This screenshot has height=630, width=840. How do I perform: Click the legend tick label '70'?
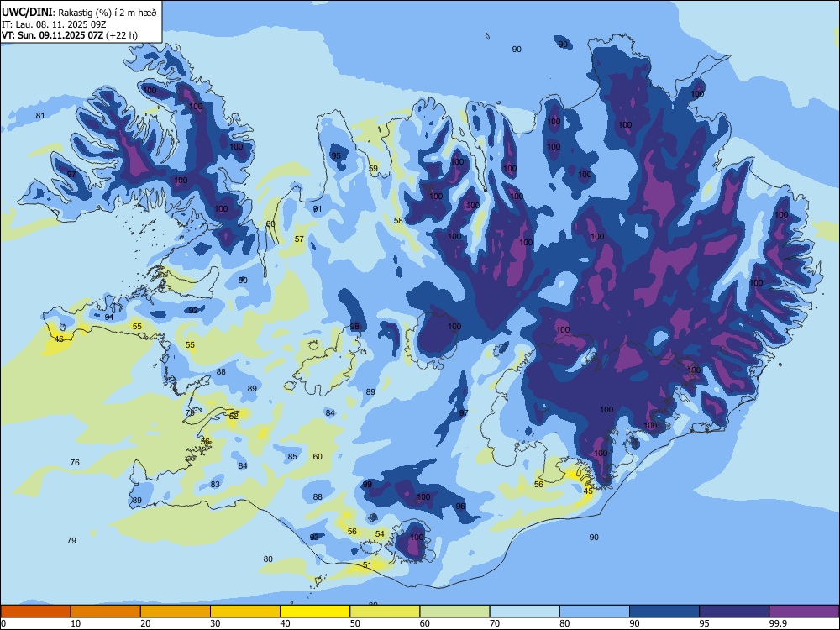coord(495,623)
